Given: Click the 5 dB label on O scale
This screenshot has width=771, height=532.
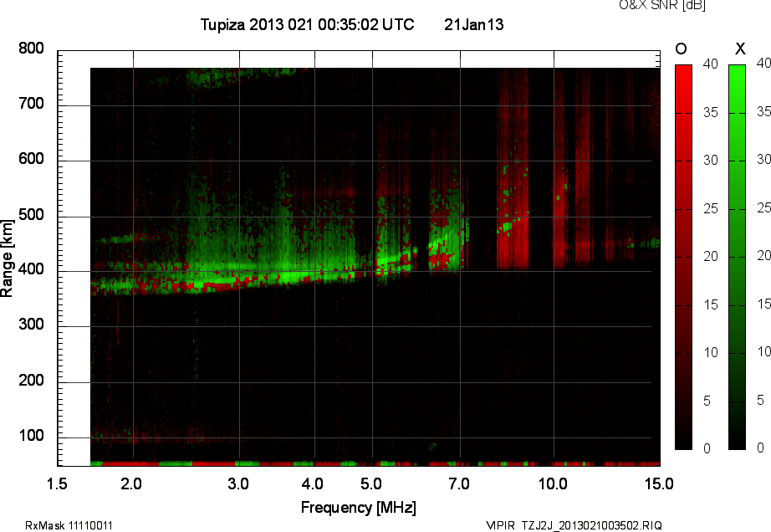Looking at the screenshot, I should [x=707, y=401].
